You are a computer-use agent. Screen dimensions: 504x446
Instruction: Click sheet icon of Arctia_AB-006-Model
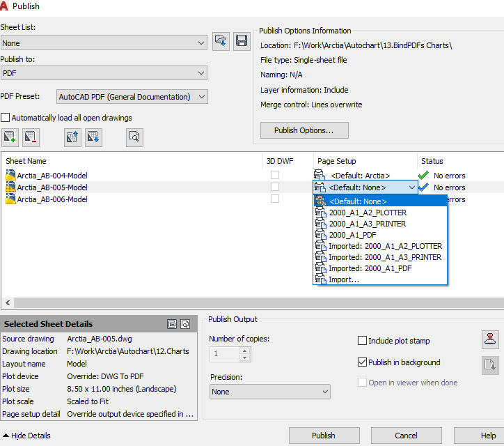coord(10,199)
